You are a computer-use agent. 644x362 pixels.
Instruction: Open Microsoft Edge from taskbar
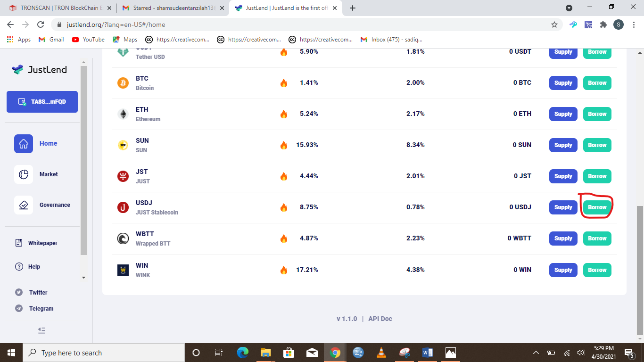(243, 353)
